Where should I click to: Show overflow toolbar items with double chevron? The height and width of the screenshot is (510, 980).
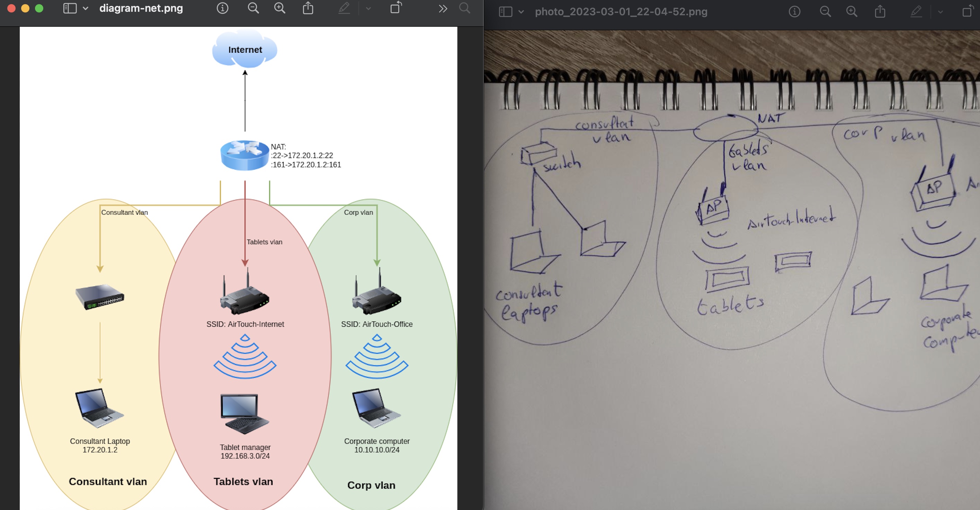point(443,8)
